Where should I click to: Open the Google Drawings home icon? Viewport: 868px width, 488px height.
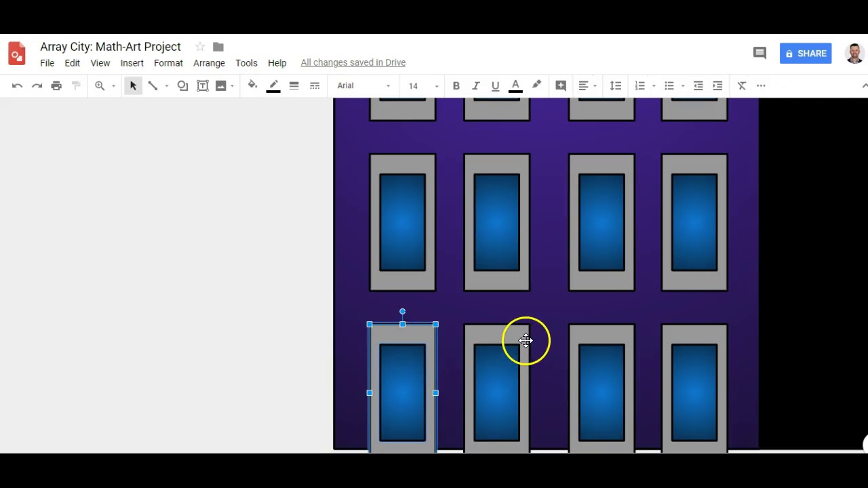click(x=17, y=54)
